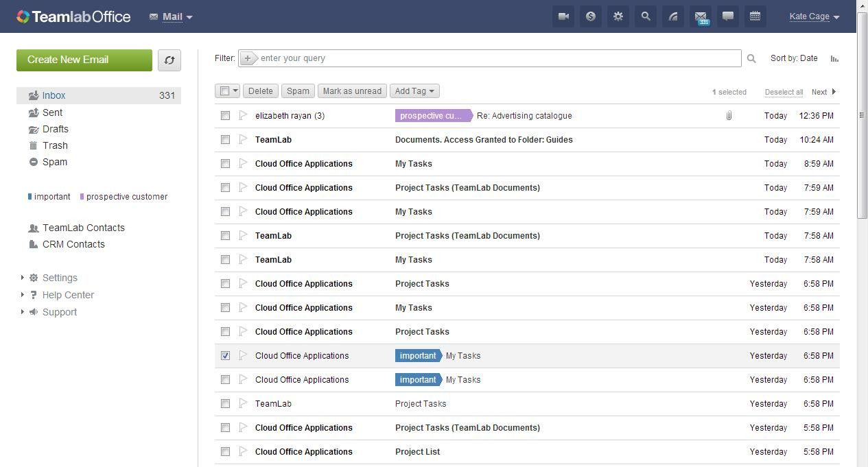Click Create New Email button

coord(84,60)
